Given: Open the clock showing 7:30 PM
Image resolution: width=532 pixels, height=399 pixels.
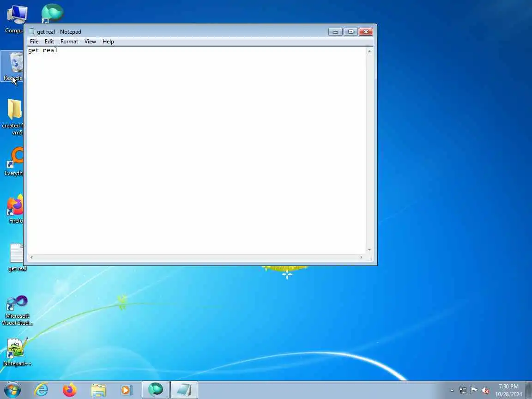Looking at the screenshot, I should coord(508,390).
